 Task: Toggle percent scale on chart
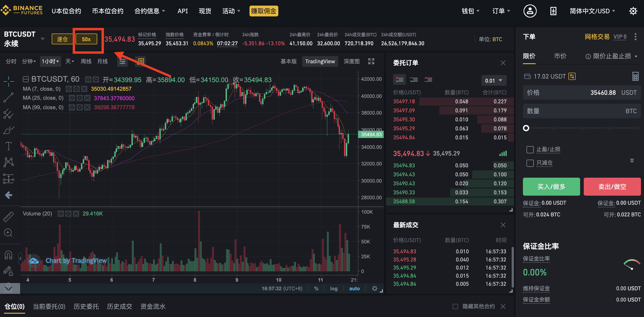point(316,288)
